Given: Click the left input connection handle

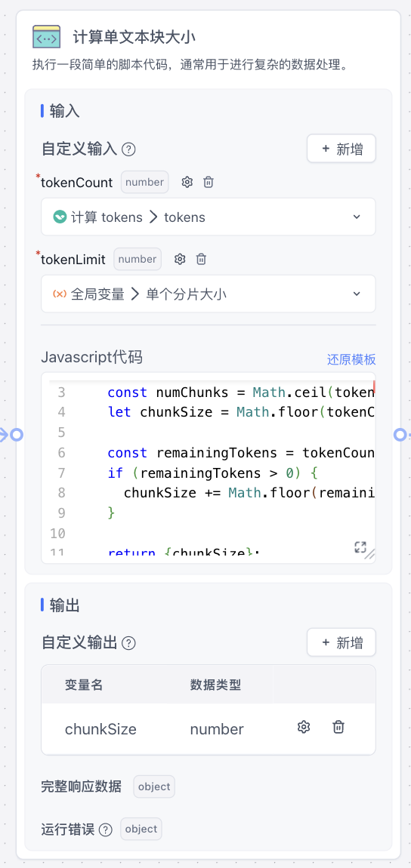Looking at the screenshot, I should pos(17,435).
